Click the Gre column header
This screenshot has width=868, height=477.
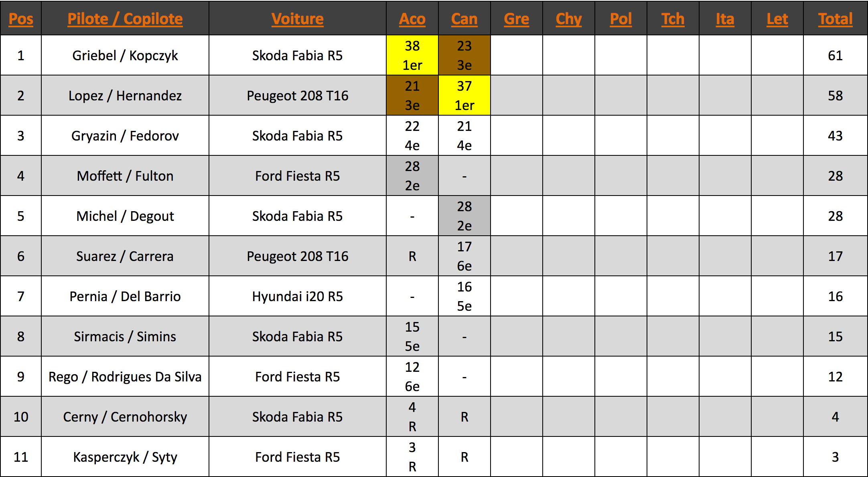coord(517,19)
